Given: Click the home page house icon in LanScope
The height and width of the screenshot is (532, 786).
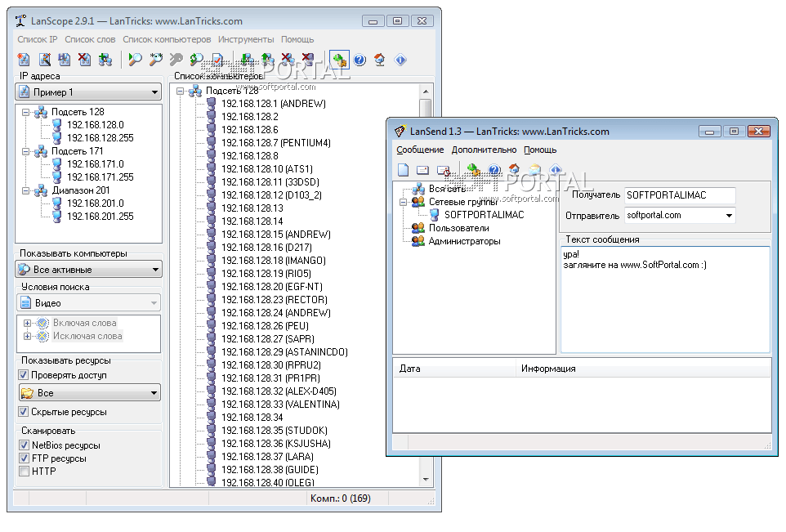Looking at the screenshot, I should [x=379, y=60].
